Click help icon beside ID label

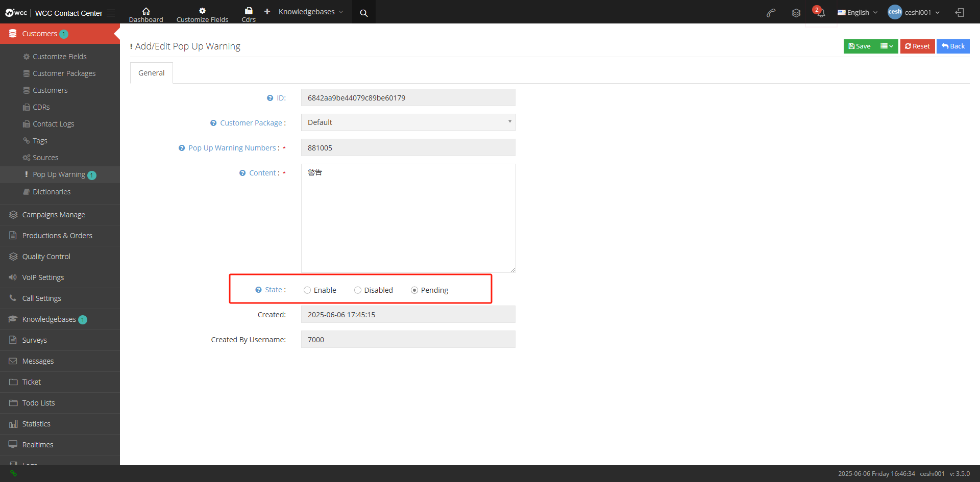(x=270, y=98)
